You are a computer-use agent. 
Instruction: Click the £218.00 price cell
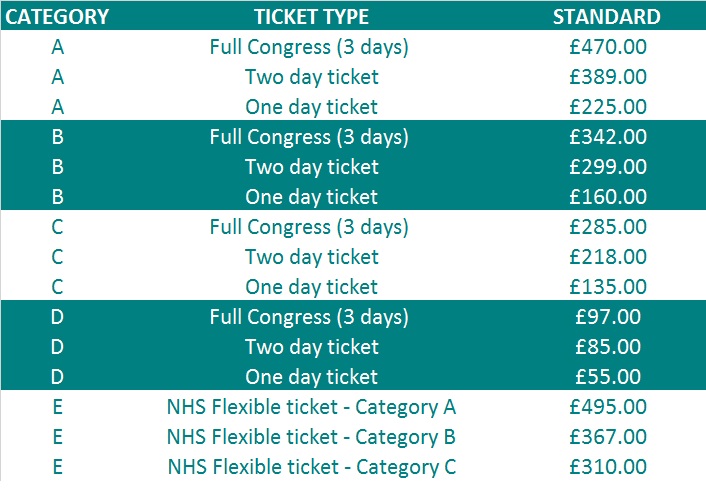[x=608, y=257]
